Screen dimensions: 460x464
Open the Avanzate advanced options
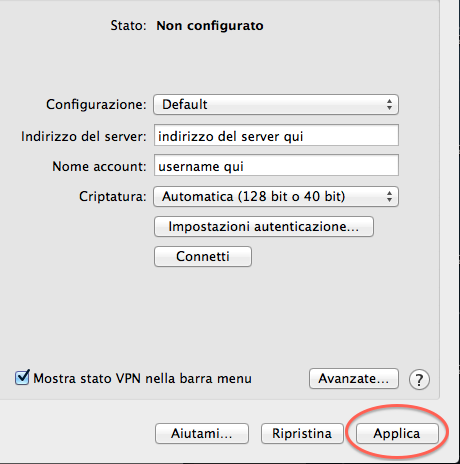pos(354,378)
